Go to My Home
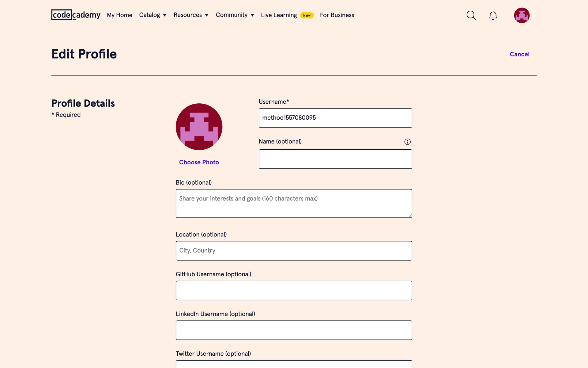The height and width of the screenshot is (368, 588). (119, 15)
